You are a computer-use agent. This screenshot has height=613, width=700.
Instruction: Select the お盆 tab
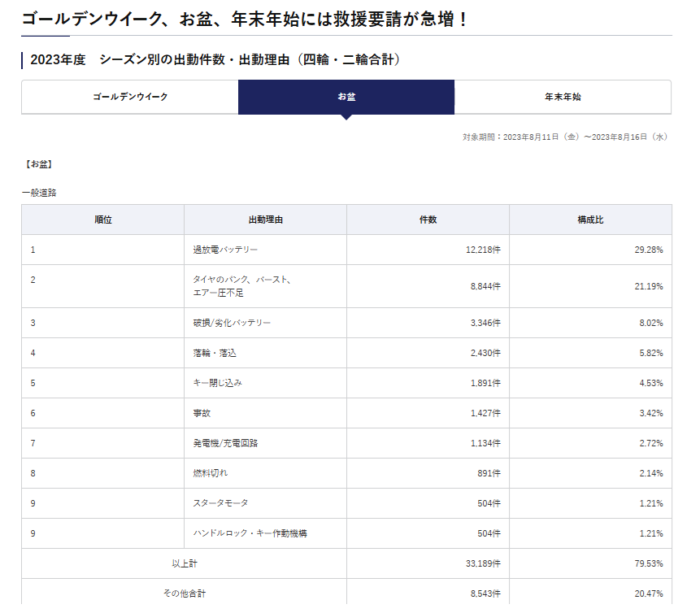click(x=346, y=97)
